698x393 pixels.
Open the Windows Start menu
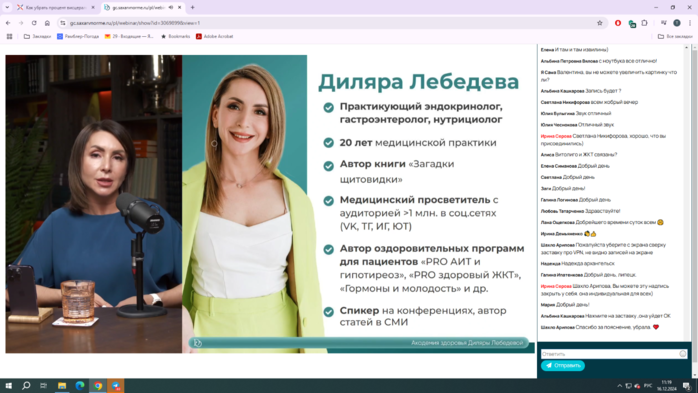(8, 386)
